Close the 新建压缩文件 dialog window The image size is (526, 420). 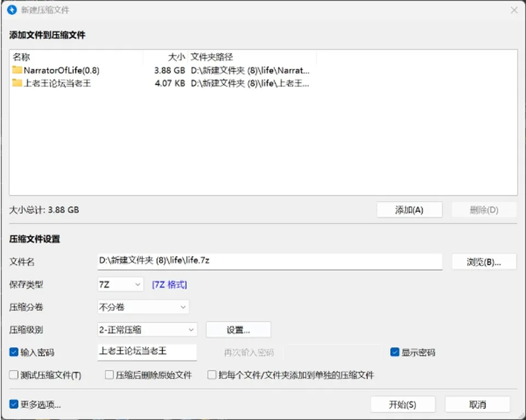point(514,10)
